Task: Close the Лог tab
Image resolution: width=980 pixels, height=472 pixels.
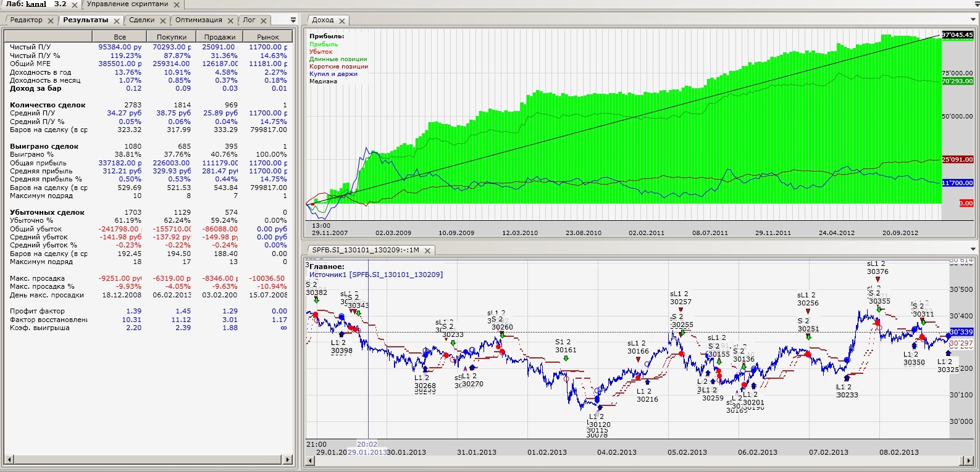Action: pyautogui.click(x=264, y=20)
